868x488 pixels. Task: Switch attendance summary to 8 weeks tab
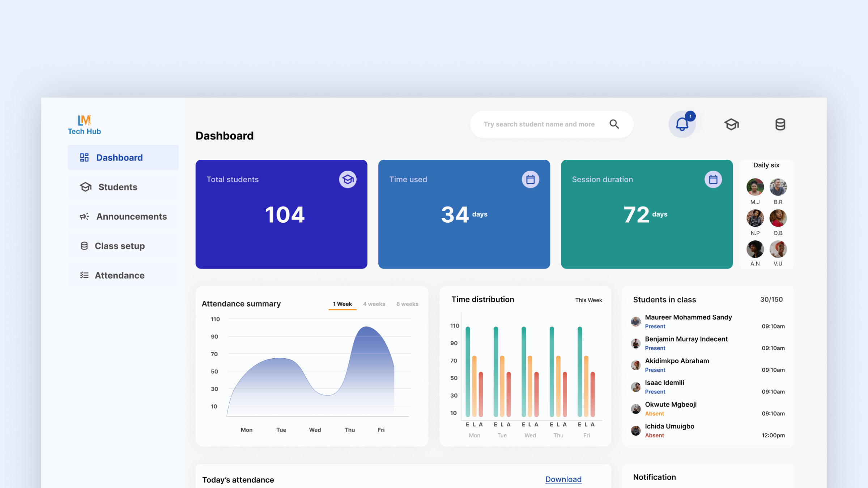(x=407, y=304)
